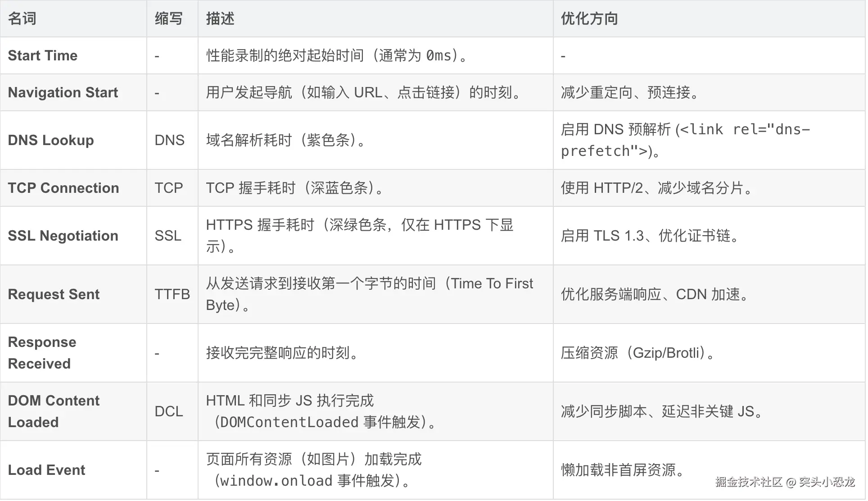The width and height of the screenshot is (868, 501).
Task: Click the SSL Negotiation term
Action: pos(63,236)
